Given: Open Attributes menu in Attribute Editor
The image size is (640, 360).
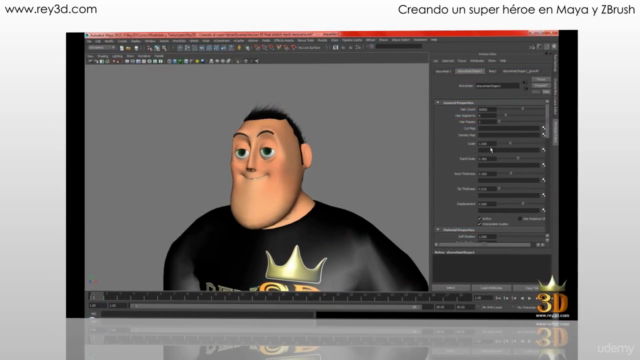Looking at the screenshot, I should 477,60.
